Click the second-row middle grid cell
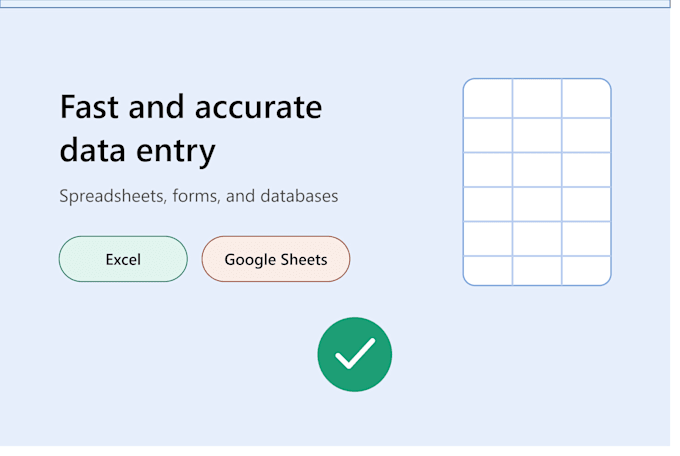680x456 pixels. [x=537, y=135]
